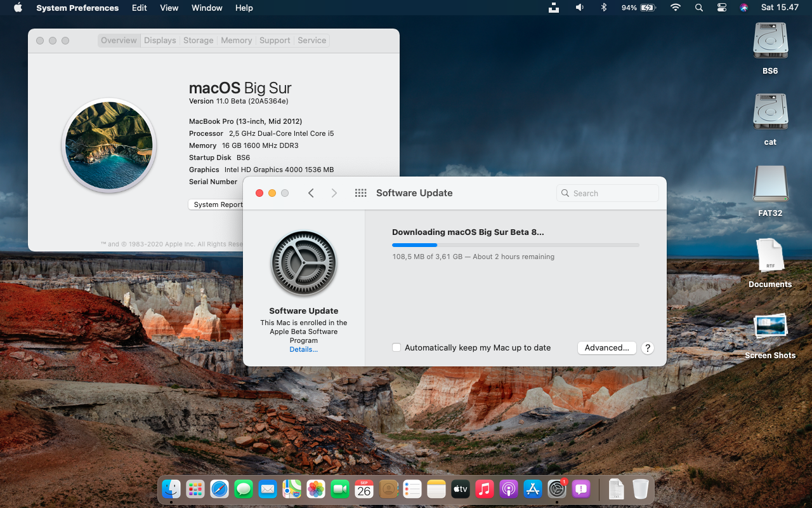Open Documents file on desktop
This screenshot has height=508, width=812.
[x=770, y=257]
